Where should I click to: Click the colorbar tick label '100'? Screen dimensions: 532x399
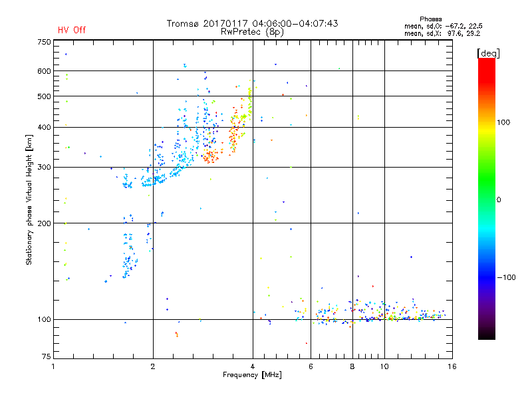click(503, 122)
